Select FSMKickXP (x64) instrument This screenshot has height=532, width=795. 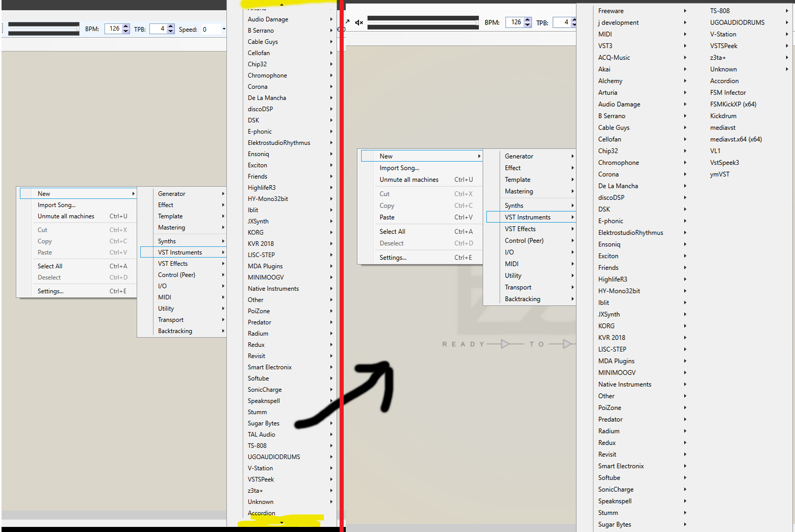(733, 104)
